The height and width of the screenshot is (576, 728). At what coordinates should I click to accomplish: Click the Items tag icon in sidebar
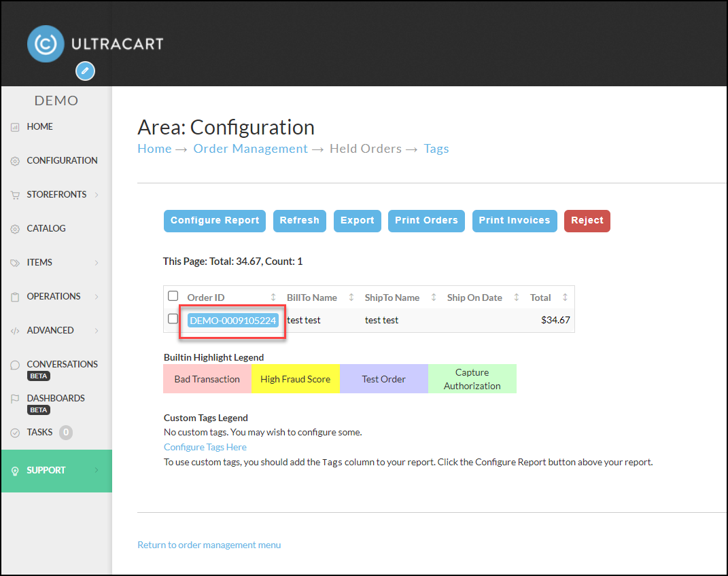pos(15,263)
